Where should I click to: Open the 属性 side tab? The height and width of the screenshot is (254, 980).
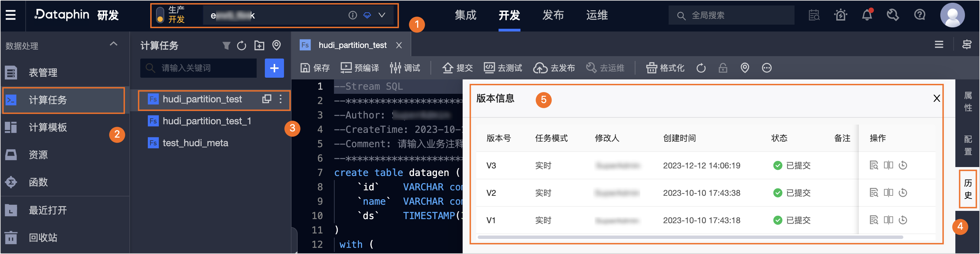click(968, 102)
